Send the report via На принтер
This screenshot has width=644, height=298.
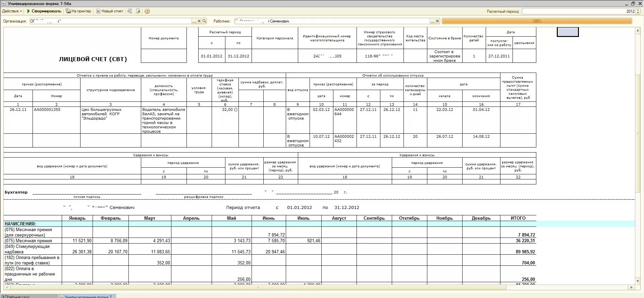(x=78, y=11)
